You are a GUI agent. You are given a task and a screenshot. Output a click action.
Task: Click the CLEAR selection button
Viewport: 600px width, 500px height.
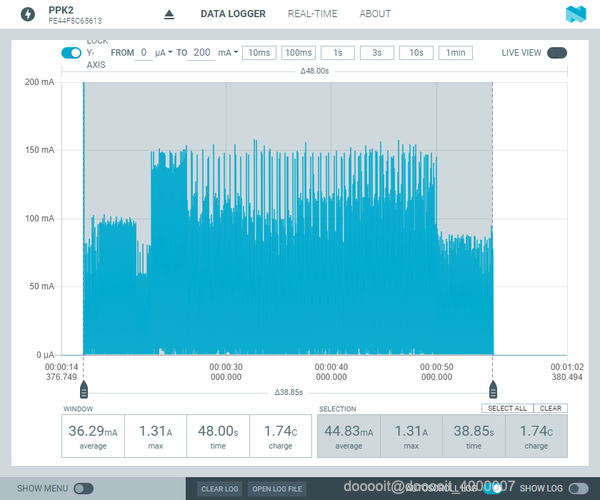pyautogui.click(x=550, y=408)
